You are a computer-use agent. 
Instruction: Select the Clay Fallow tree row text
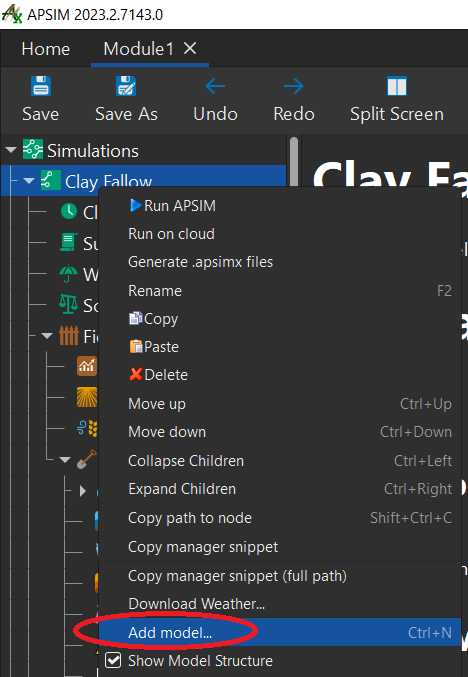108,181
